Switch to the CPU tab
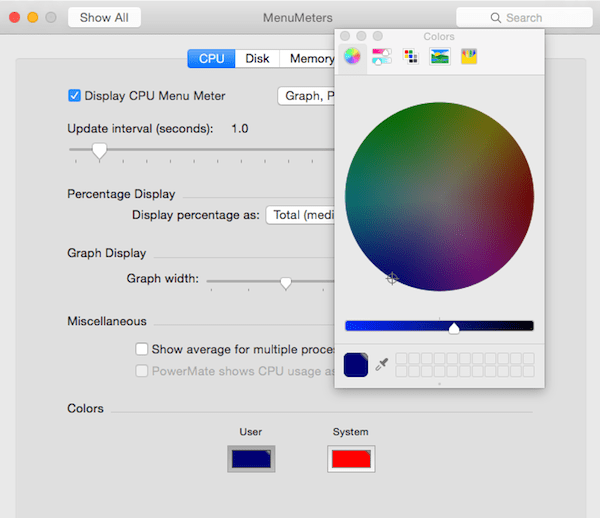 [211, 59]
